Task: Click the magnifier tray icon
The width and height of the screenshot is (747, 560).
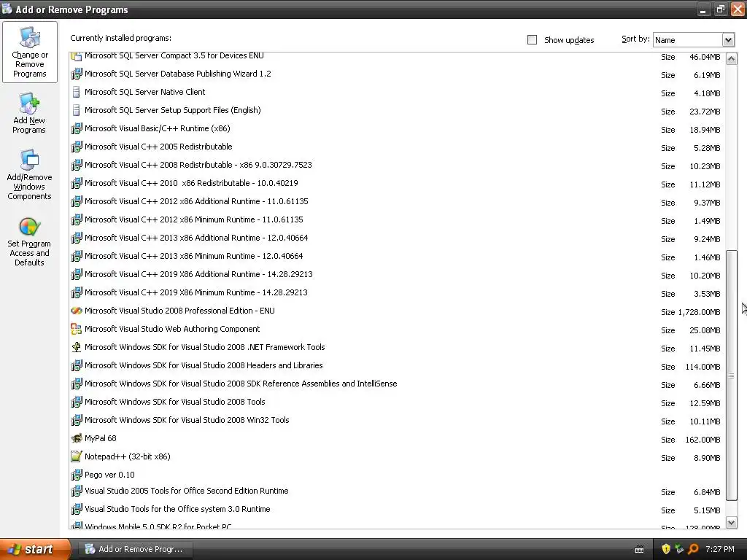Action: click(x=693, y=549)
